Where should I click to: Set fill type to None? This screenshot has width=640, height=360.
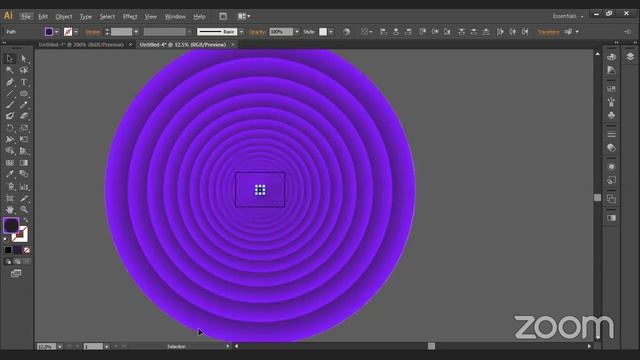(27, 250)
